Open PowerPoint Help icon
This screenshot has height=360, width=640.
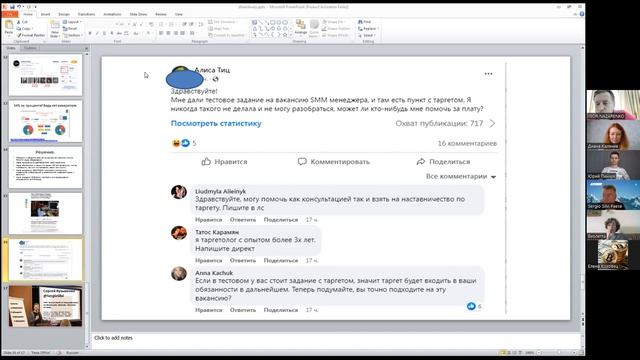pyautogui.click(x=582, y=14)
